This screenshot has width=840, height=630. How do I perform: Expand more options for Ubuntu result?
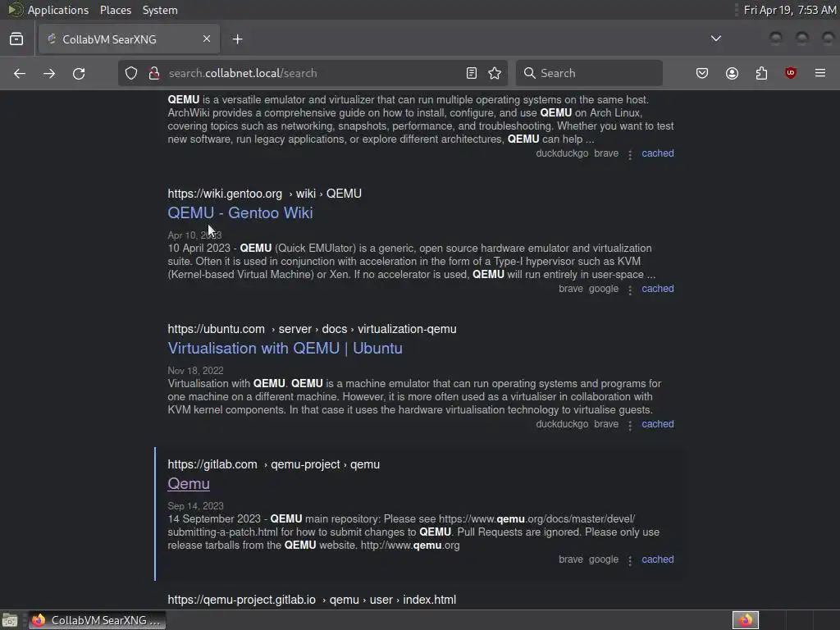point(630,426)
